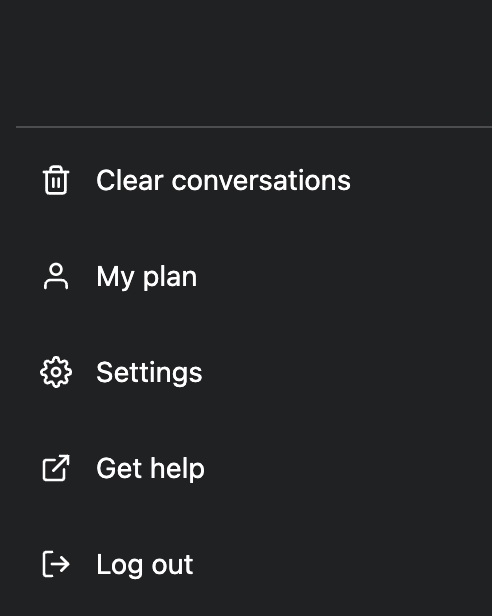This screenshot has height=616, width=492.
Task: Delete all chats via the trash icon
Action: (x=56, y=180)
